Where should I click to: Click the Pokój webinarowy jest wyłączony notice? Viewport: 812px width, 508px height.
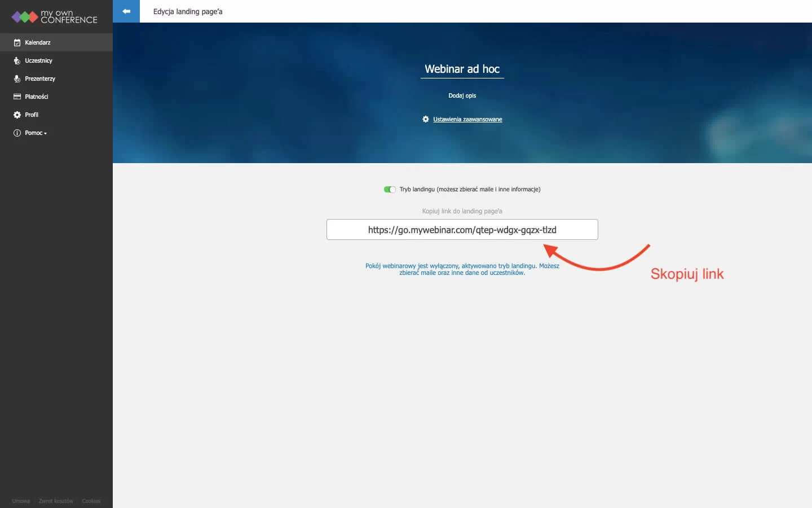462,269
